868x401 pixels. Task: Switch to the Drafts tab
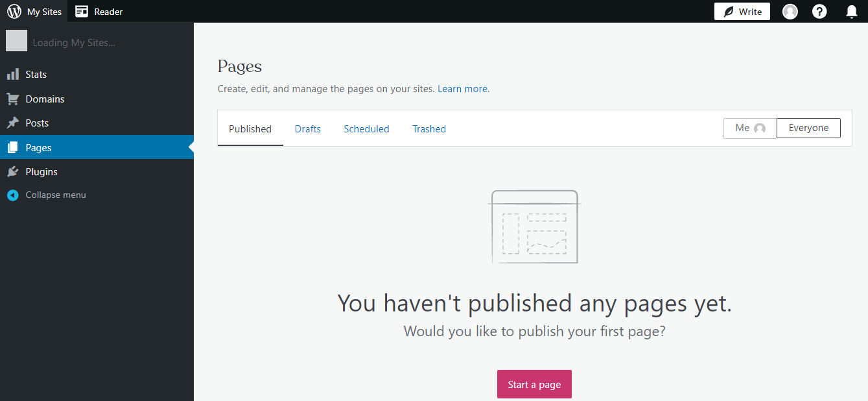coord(308,128)
